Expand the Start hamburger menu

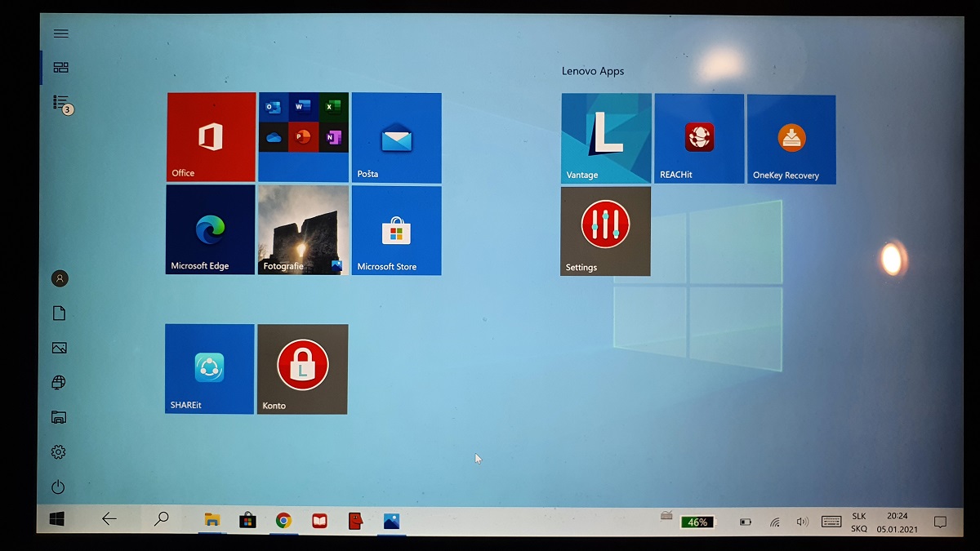61,33
